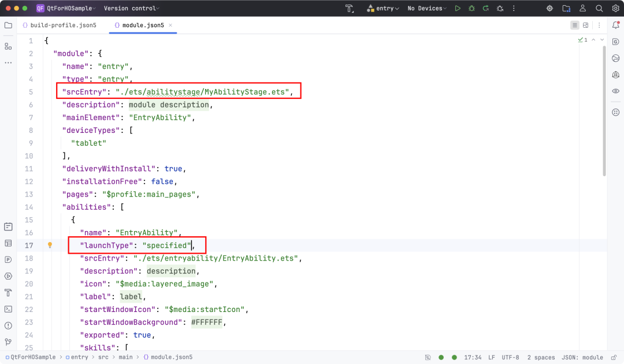
Task: Open right sidebar G tool window icon
Action: pyautogui.click(x=616, y=42)
